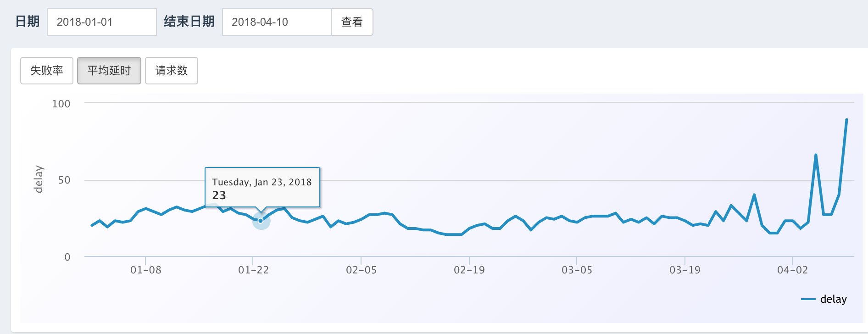Click the blue line marker in legend
The width and height of the screenshot is (868, 334).
coord(808,299)
